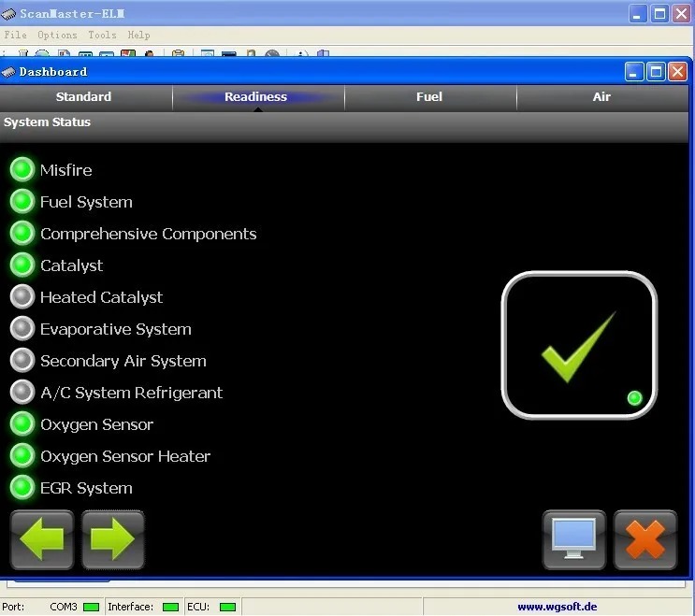Maximize the Dashboard window
Image resolution: width=695 pixels, height=616 pixels.
coord(657,71)
